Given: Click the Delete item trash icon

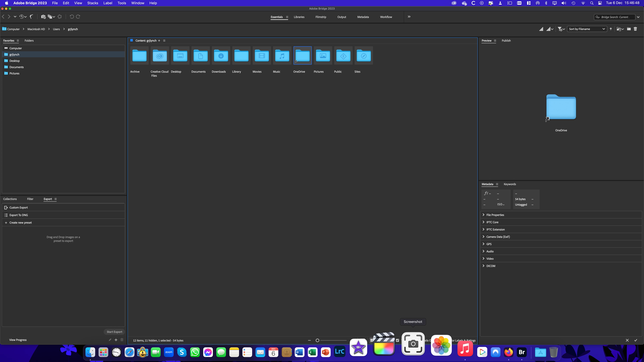Looking at the screenshot, I should click(635, 29).
